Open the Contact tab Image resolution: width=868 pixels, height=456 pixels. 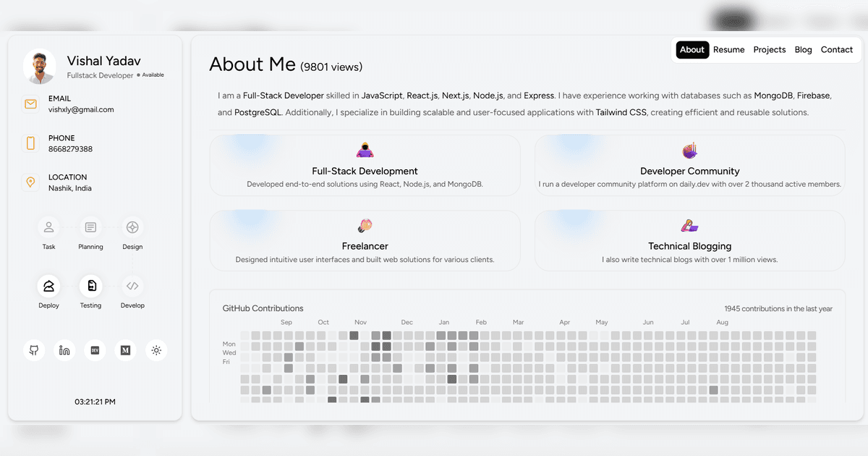[836, 50]
